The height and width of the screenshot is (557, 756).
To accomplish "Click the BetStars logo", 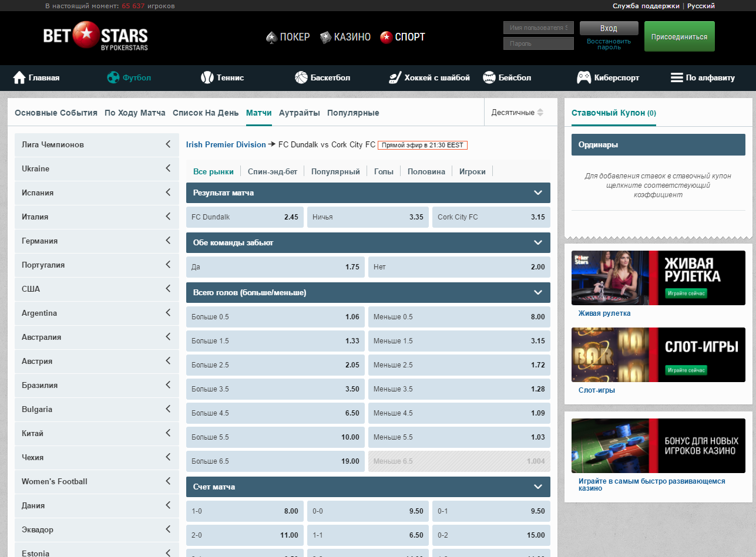I will click(96, 37).
